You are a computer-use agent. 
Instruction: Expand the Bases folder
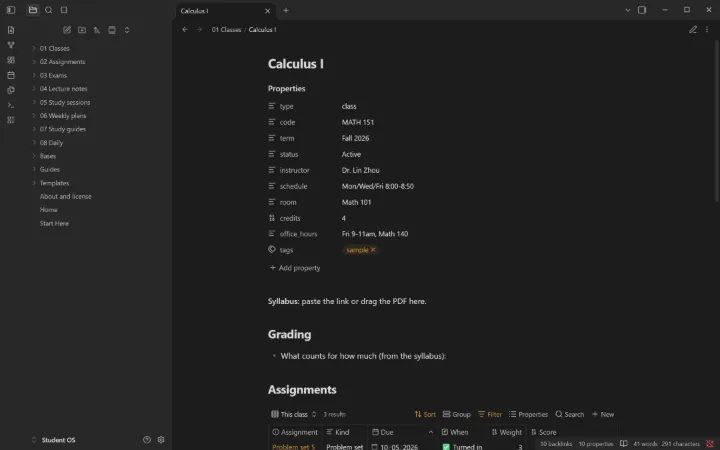[34, 156]
